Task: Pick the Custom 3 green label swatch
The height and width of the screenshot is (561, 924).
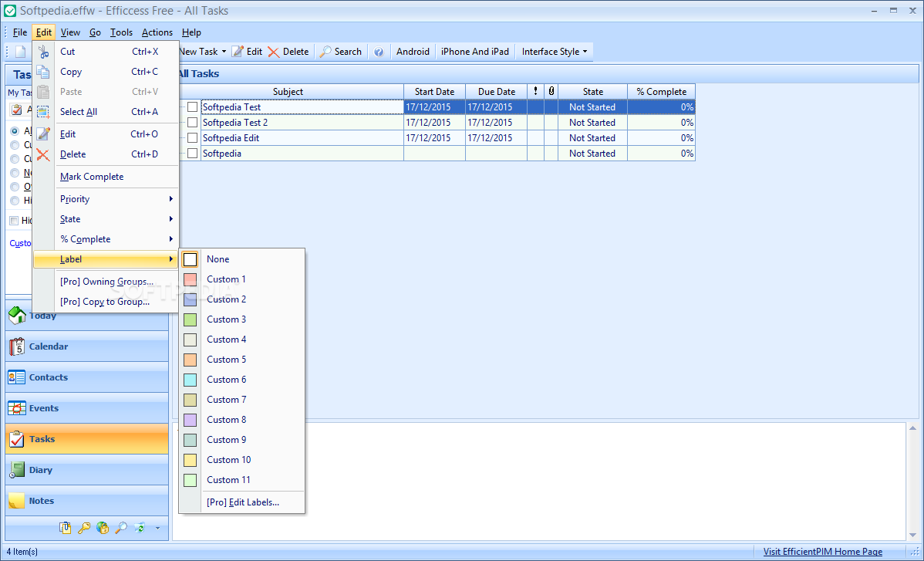Action: (190, 319)
